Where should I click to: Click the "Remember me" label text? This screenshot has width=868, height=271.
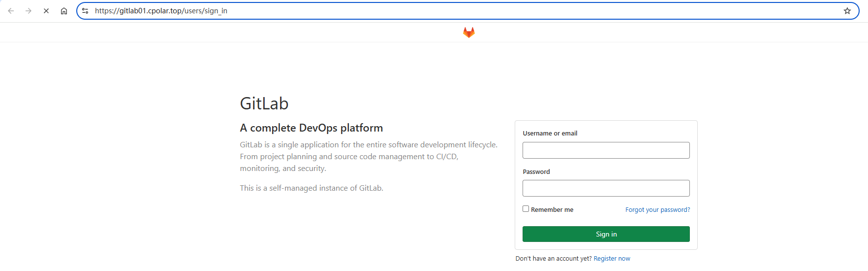552,210
